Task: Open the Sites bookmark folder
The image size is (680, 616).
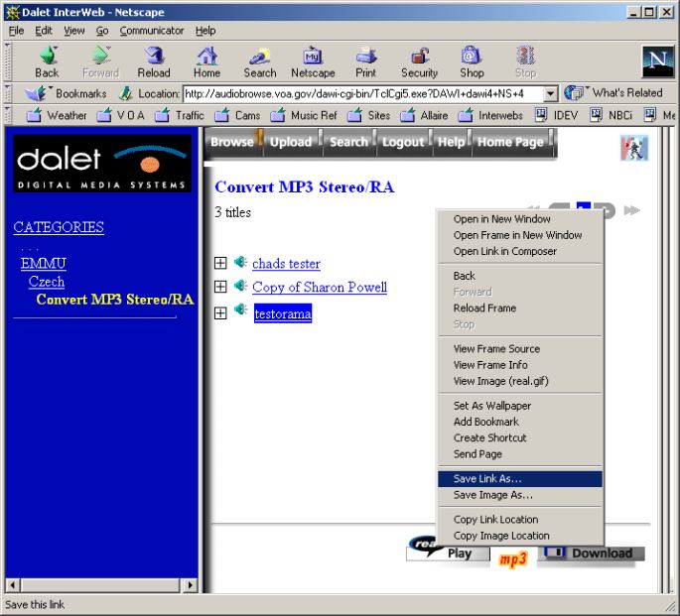Action: (368, 115)
